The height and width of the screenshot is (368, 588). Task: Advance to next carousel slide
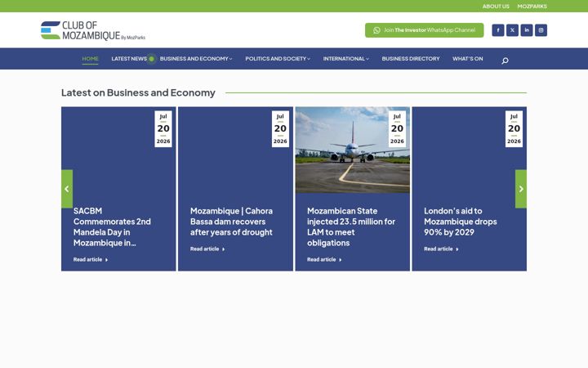tap(521, 189)
